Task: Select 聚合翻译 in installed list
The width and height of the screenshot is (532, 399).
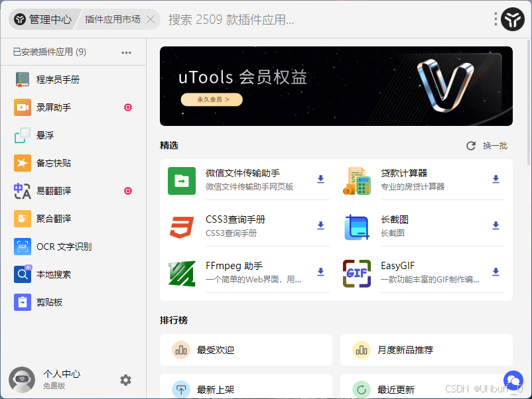Action: coord(73,218)
